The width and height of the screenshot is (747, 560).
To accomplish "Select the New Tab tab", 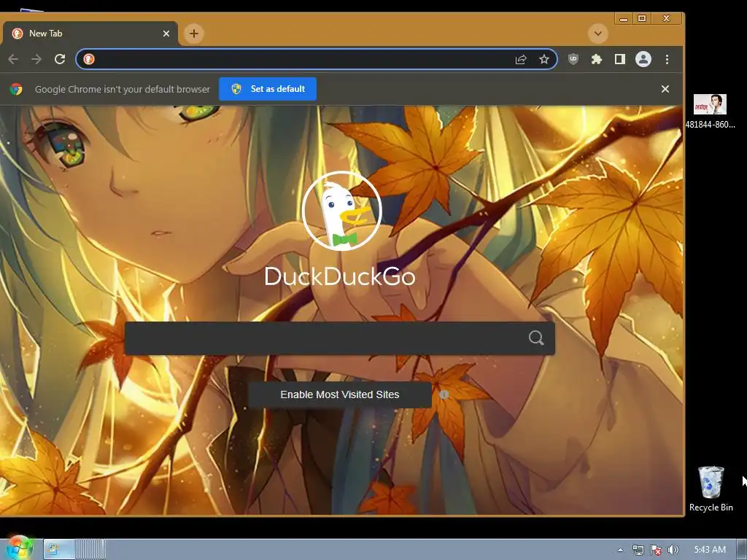I will (90, 34).
